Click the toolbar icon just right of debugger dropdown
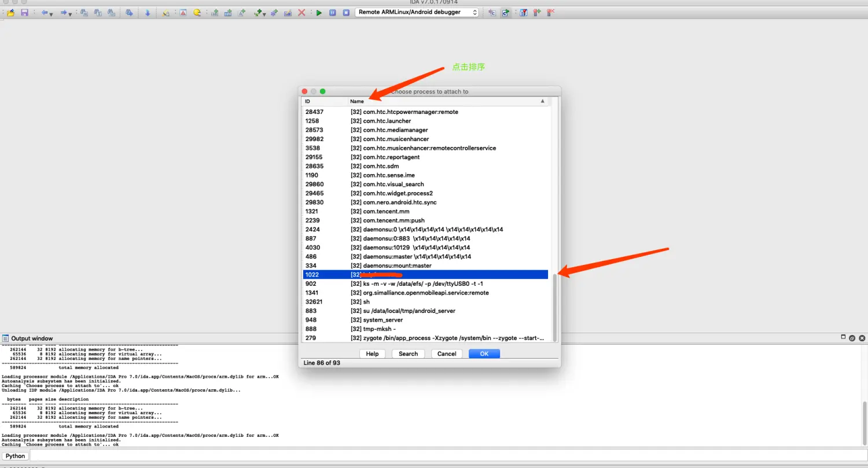The image size is (868, 468). tap(492, 13)
